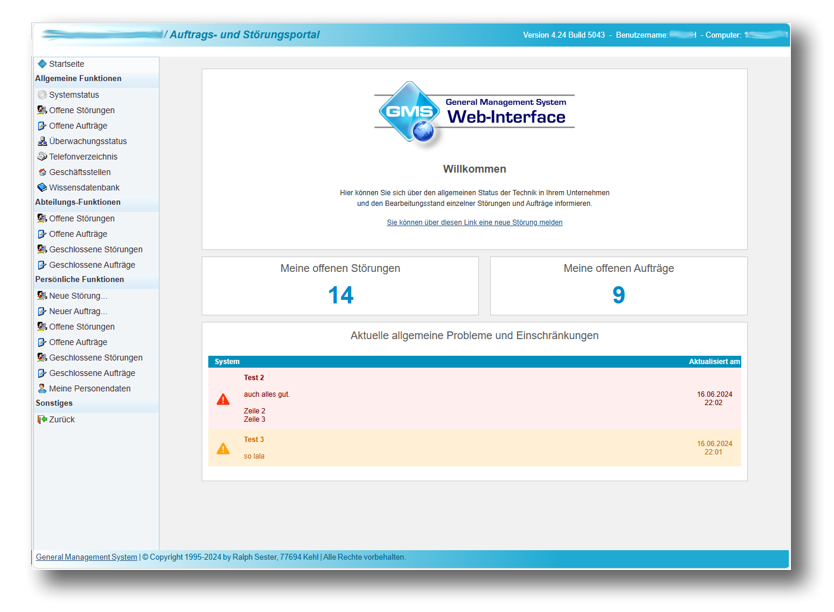Click the number 14 under Meine offenen Störungen
Viewport: 834px width, 612px height.
click(x=340, y=295)
